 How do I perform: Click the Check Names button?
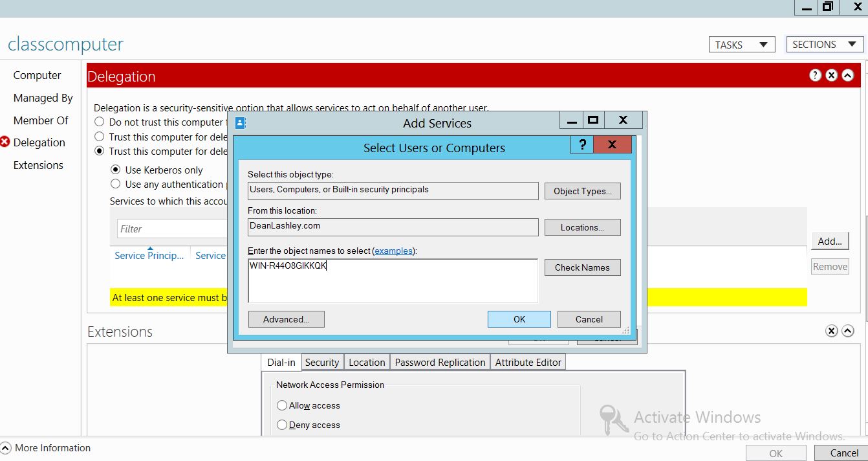click(582, 267)
